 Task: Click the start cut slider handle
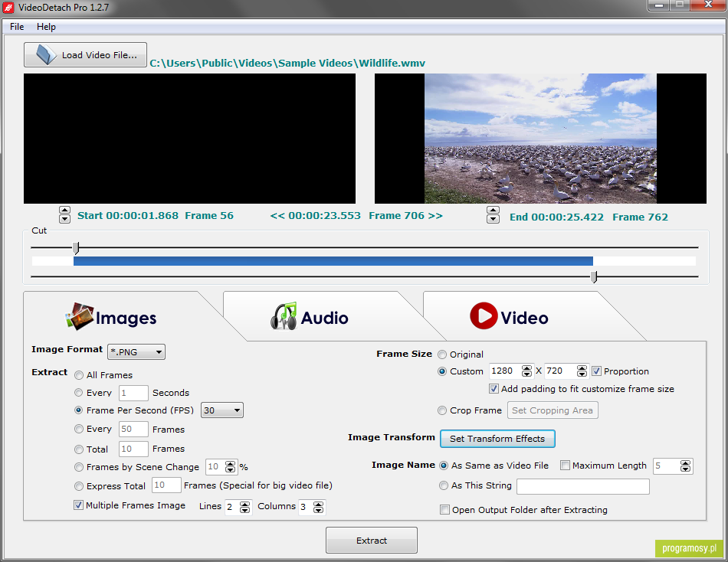[76, 248]
